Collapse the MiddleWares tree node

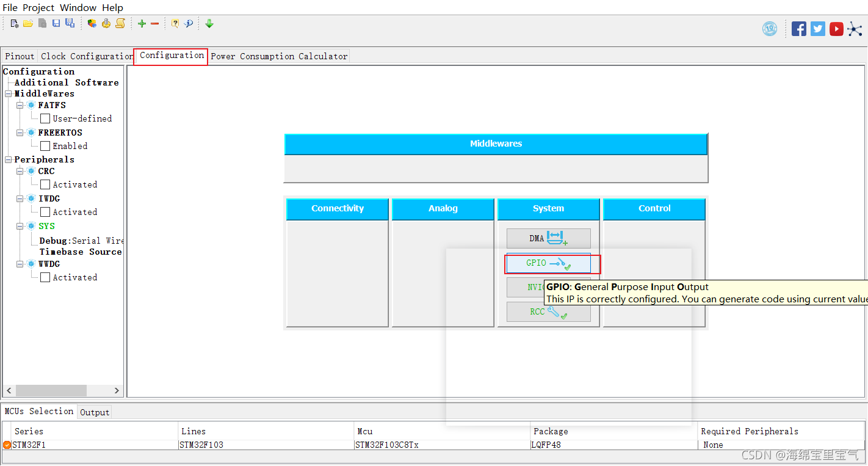(9, 93)
